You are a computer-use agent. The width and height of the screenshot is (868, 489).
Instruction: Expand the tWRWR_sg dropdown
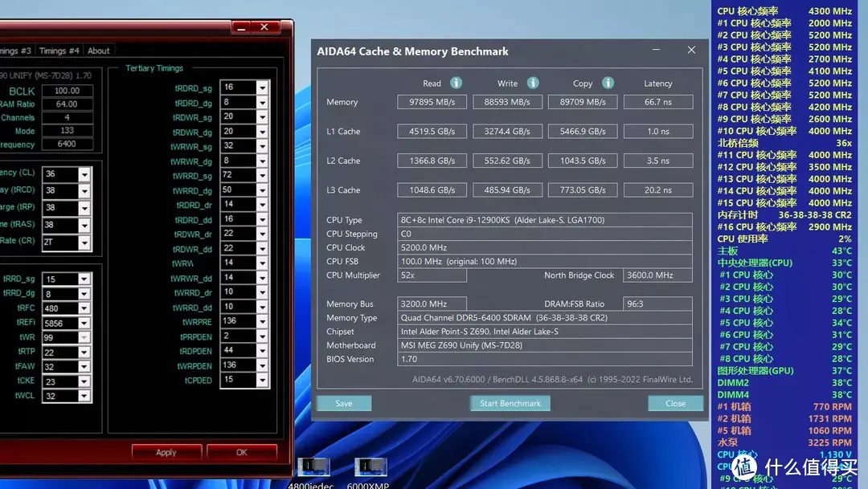tap(262, 146)
